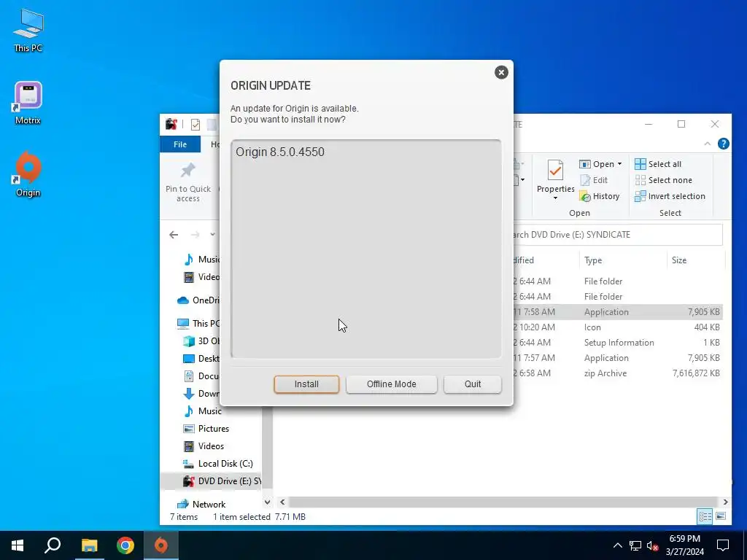Select the Motrix desktop shortcut
This screenshot has height=560, width=747.
pyautogui.click(x=28, y=103)
